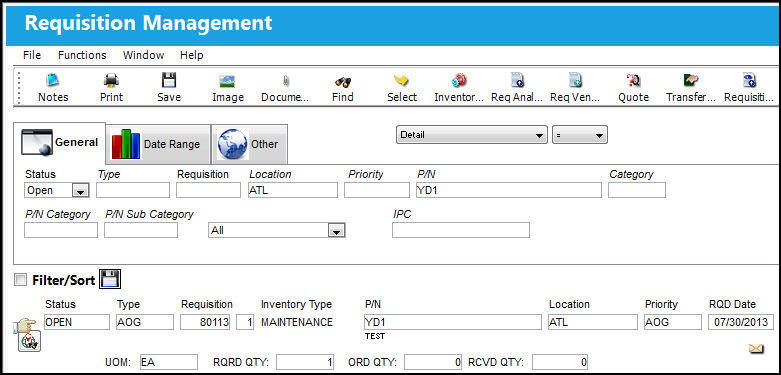This screenshot has height=375, width=781.
Task: Click the requisition number 80113 field
Action: pyautogui.click(x=205, y=322)
